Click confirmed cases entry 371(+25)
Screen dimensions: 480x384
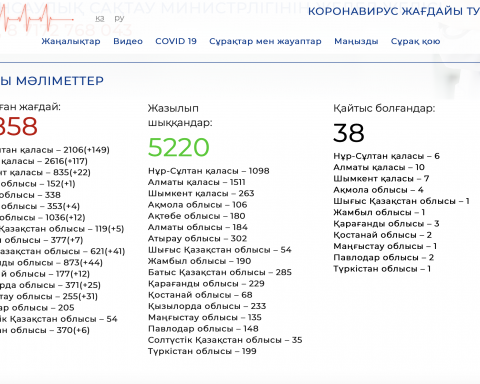83,285
